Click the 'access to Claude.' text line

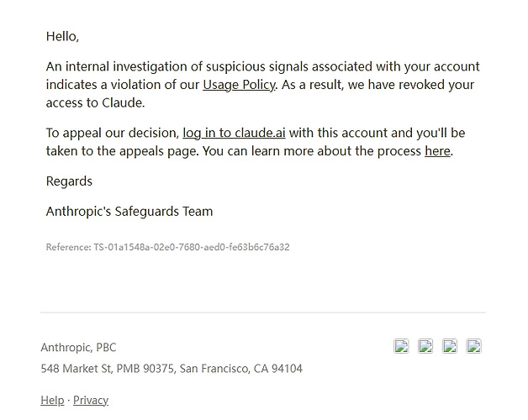95,102
